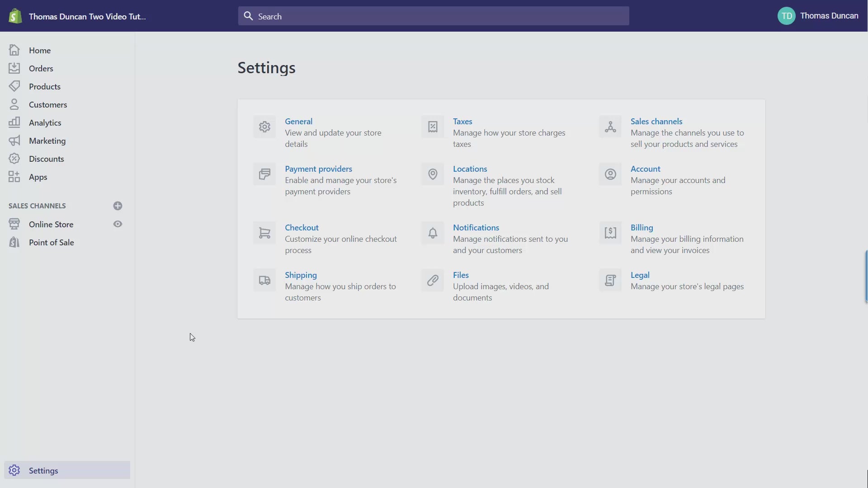Click the search magnifier icon
The height and width of the screenshot is (488, 868).
tap(248, 16)
